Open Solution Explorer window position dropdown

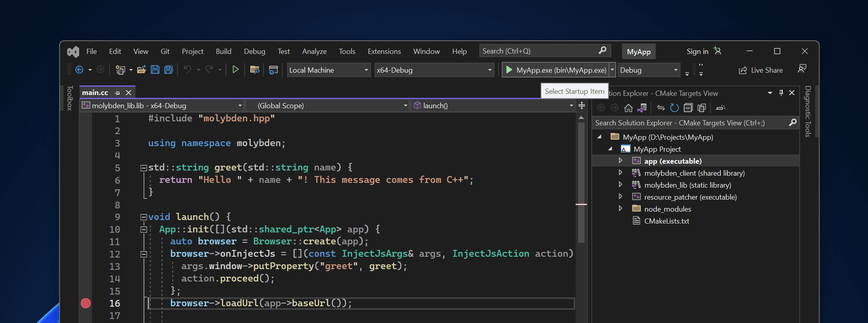pyautogui.click(x=770, y=93)
